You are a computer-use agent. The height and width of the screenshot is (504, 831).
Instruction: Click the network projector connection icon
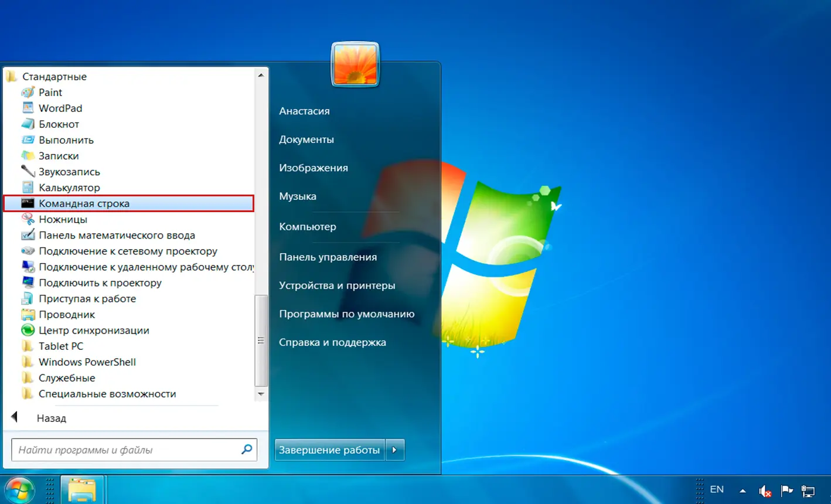28,251
